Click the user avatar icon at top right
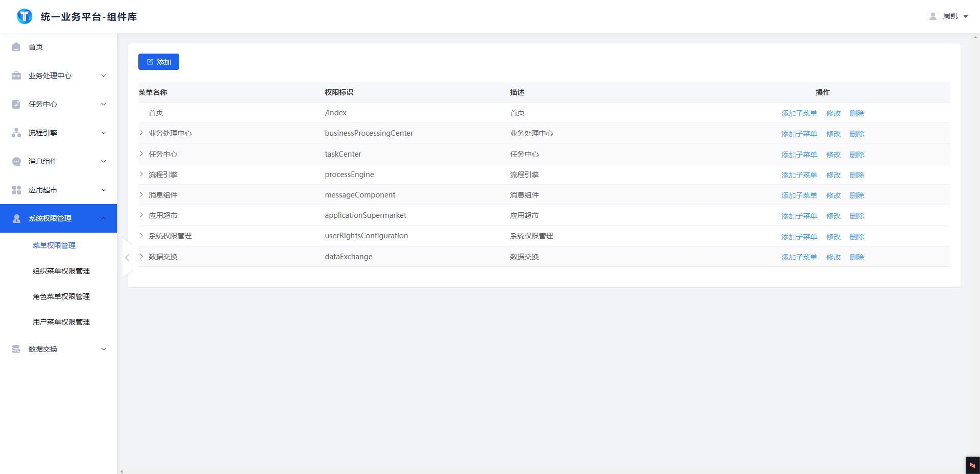Screen dimensions: 980x474 click(933, 16)
